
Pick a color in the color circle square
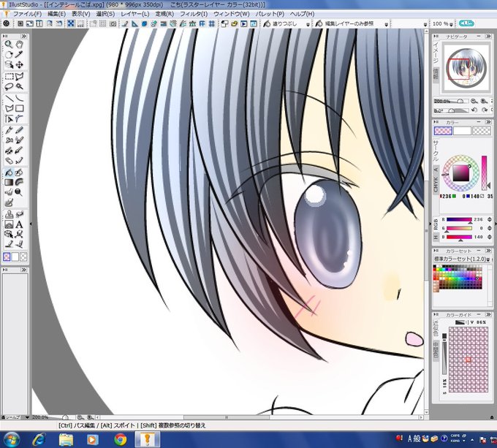click(460, 173)
